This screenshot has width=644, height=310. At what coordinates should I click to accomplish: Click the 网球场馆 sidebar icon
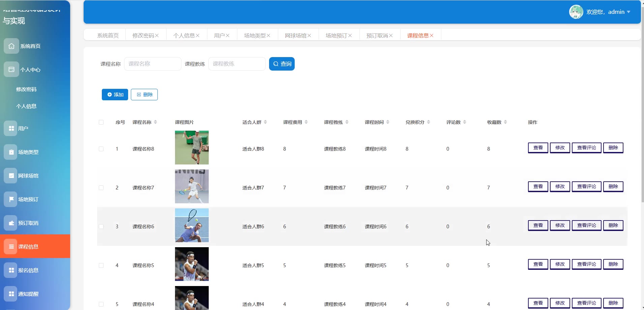11,176
